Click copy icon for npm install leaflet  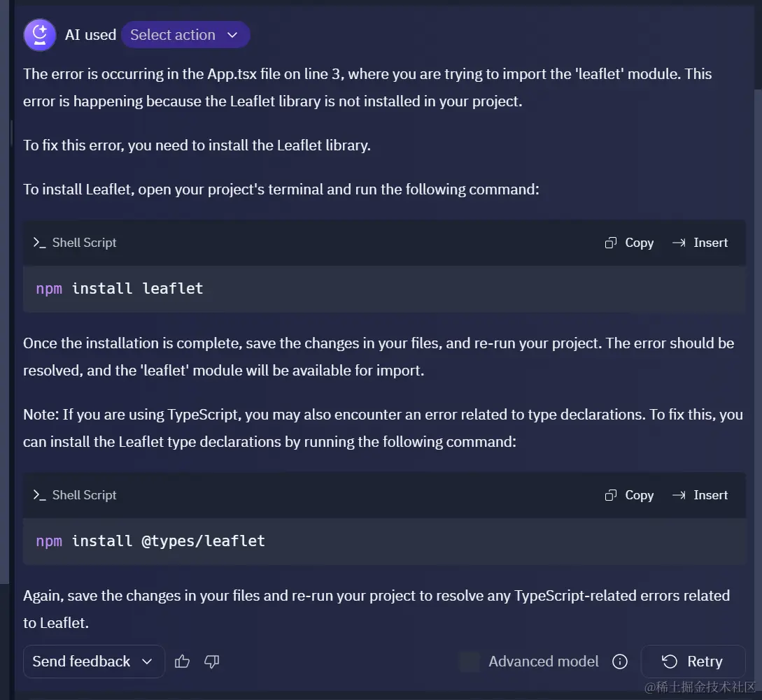tap(610, 243)
